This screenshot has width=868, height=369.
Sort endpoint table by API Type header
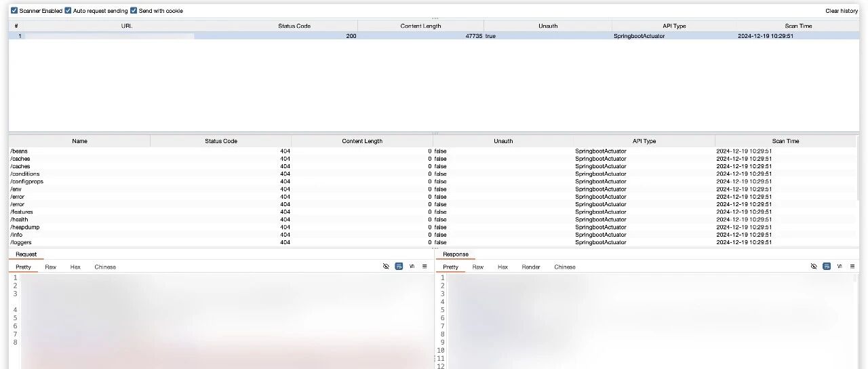(x=644, y=141)
